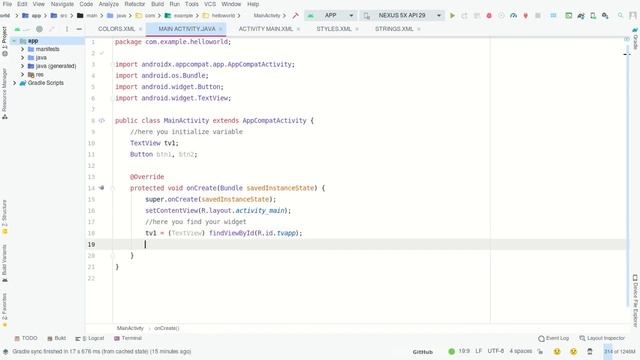Click the Search Everywhere magnifier icon
The image size is (640, 360).
[x=620, y=16]
